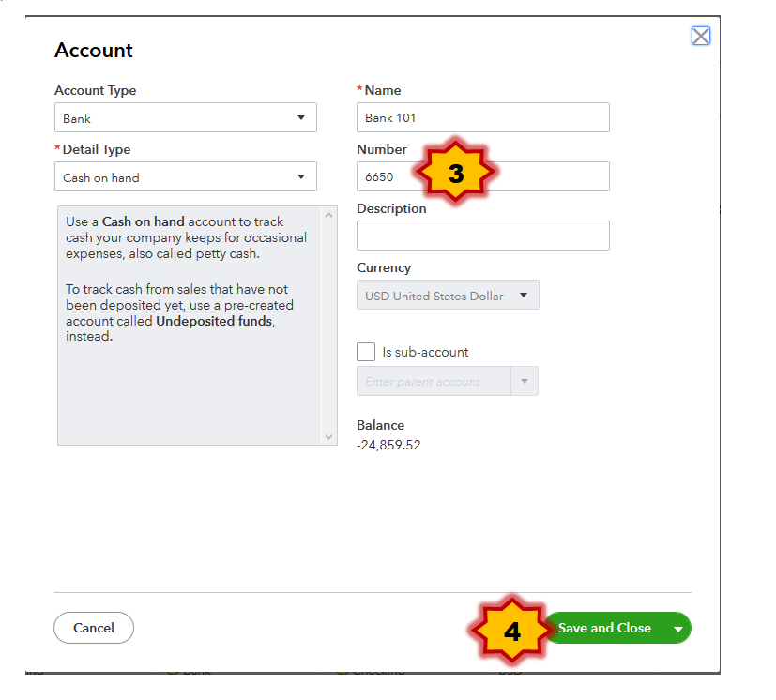Close the Account dialog with the X icon
The height and width of the screenshot is (700, 776).
700,36
